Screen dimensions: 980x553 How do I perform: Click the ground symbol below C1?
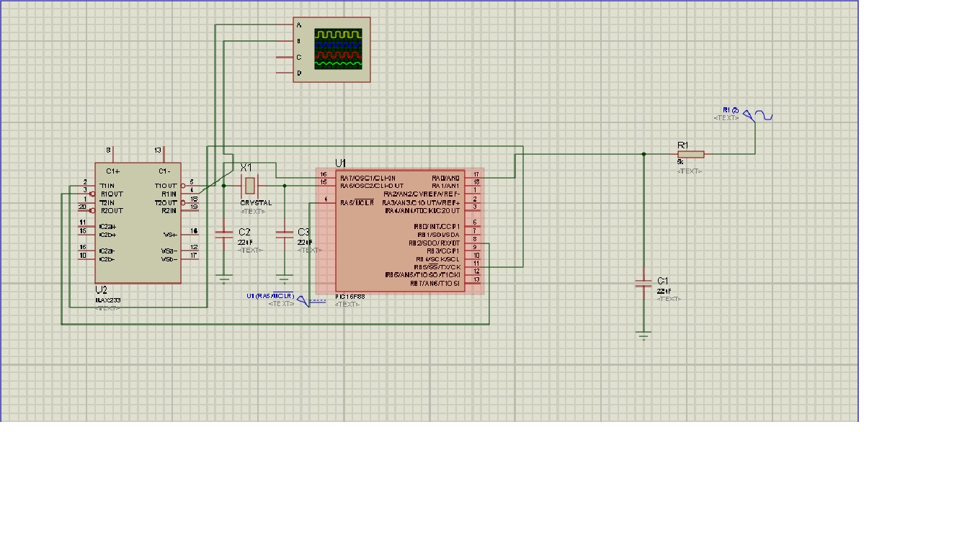click(643, 335)
